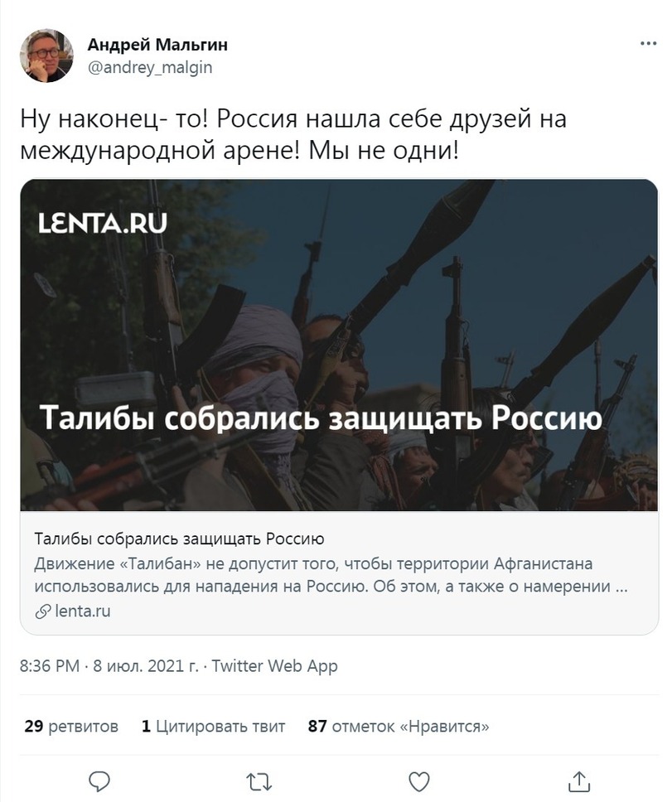Visit the @andrey_malgin handle link
672x802 pixels.
pos(150,68)
